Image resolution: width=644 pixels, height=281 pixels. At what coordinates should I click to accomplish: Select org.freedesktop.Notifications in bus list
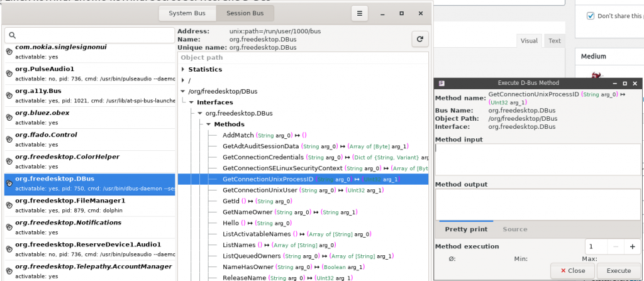point(89,227)
